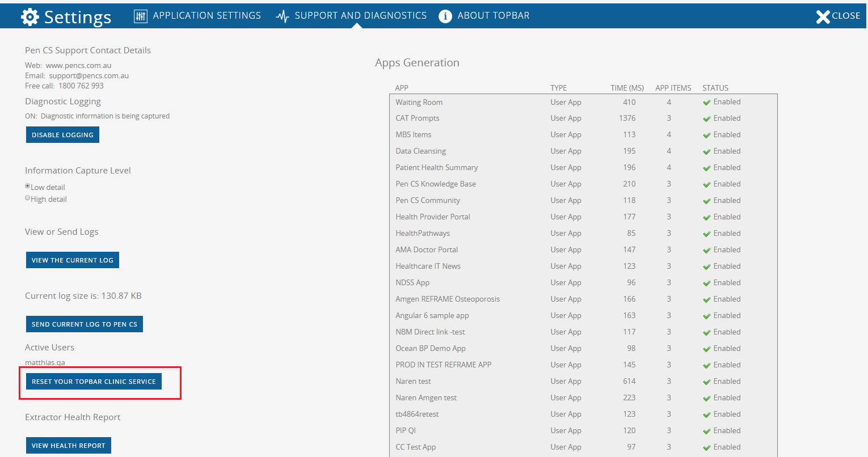Click the green checkmark for HealthPathways
The height and width of the screenshot is (457, 868).
click(707, 234)
